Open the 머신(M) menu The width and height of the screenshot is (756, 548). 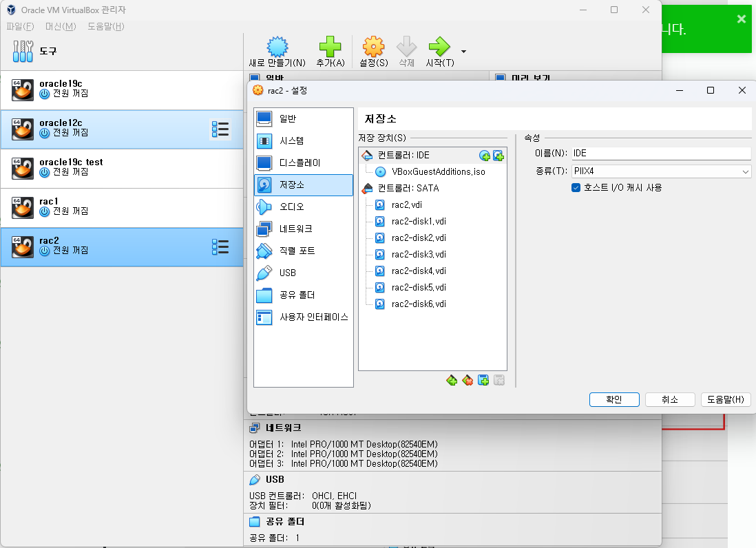(x=61, y=27)
